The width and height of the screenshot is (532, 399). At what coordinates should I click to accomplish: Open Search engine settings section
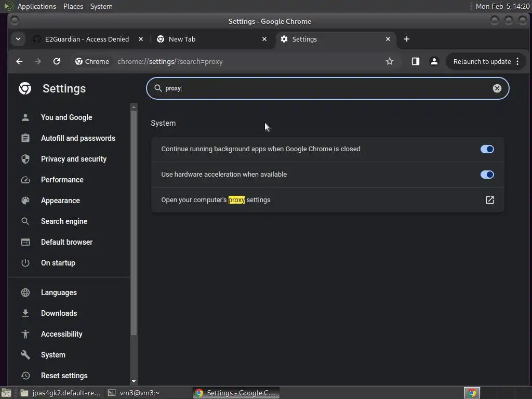click(64, 221)
